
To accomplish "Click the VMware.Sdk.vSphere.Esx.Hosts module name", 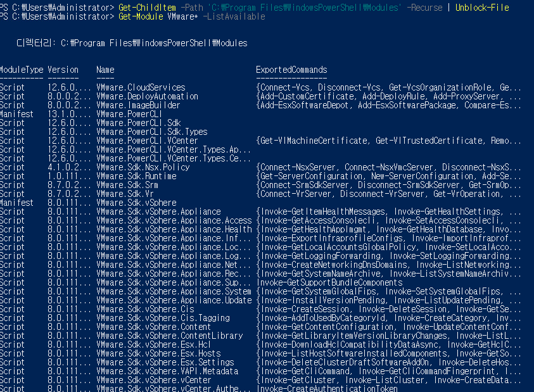I will click(158, 353).
